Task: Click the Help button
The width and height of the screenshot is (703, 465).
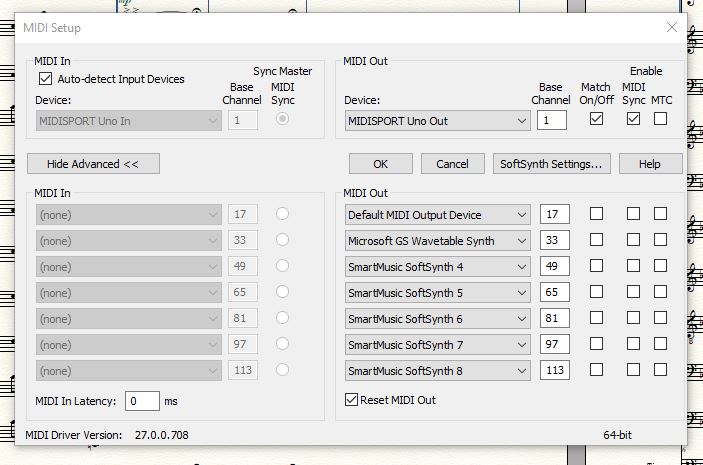Action: point(650,164)
